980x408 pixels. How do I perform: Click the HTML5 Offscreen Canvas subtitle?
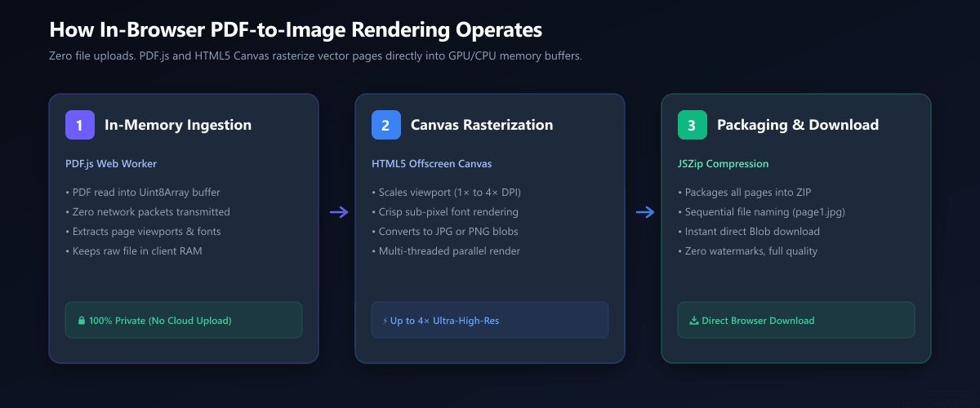tap(432, 163)
